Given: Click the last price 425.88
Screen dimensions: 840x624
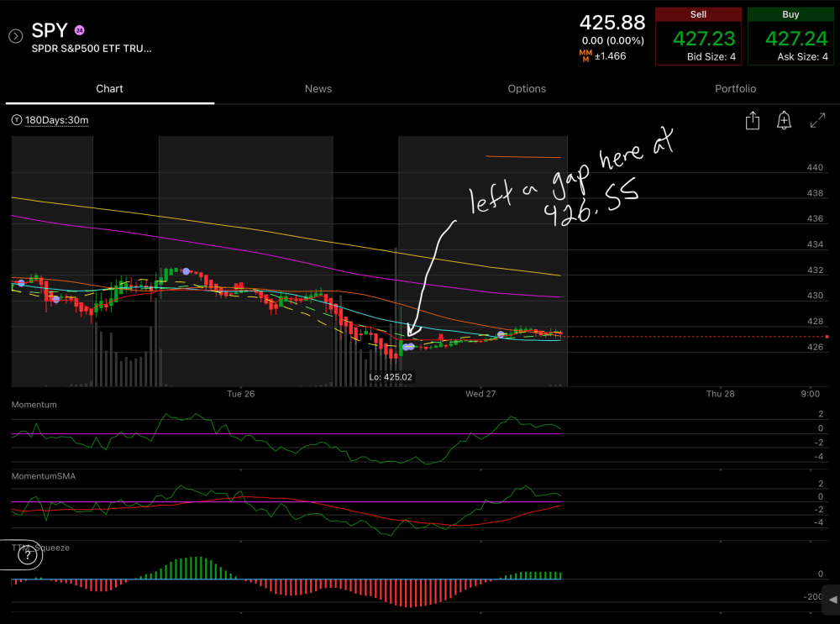Looking at the screenshot, I should 612,23.
